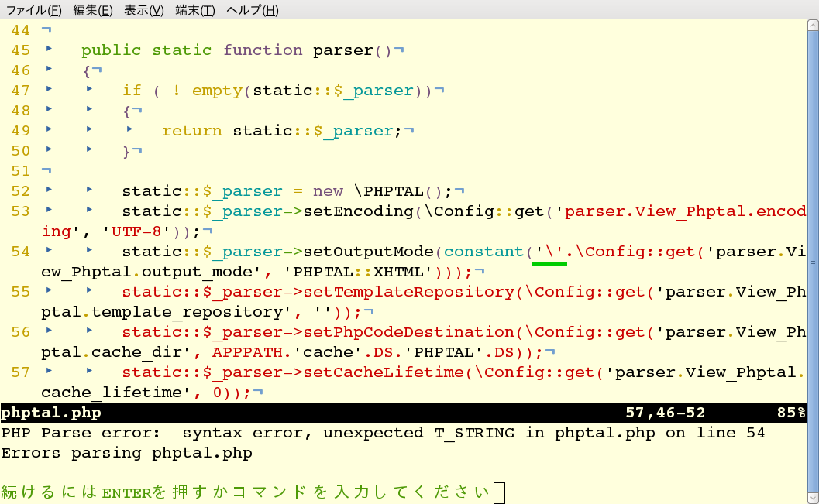Image resolution: width=819 pixels, height=504 pixels.
Task: Click the block cursor after the prompt
Action: 499,492
